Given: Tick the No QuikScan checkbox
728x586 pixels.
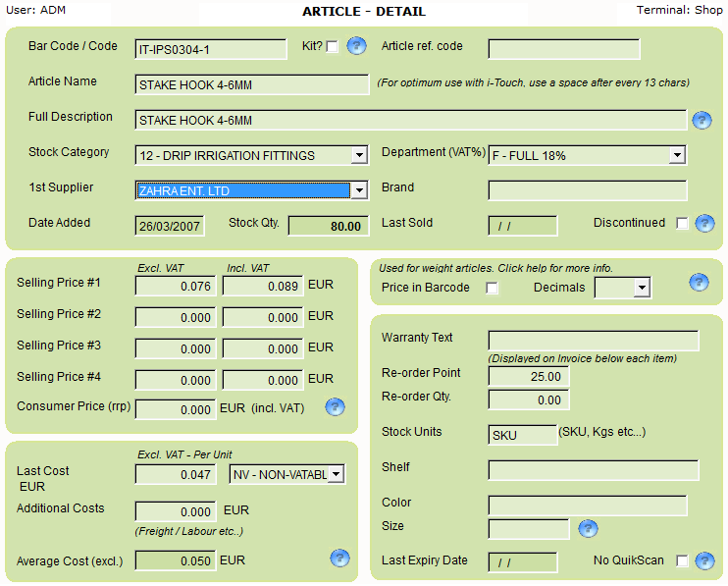Looking at the screenshot, I should 682,561.
